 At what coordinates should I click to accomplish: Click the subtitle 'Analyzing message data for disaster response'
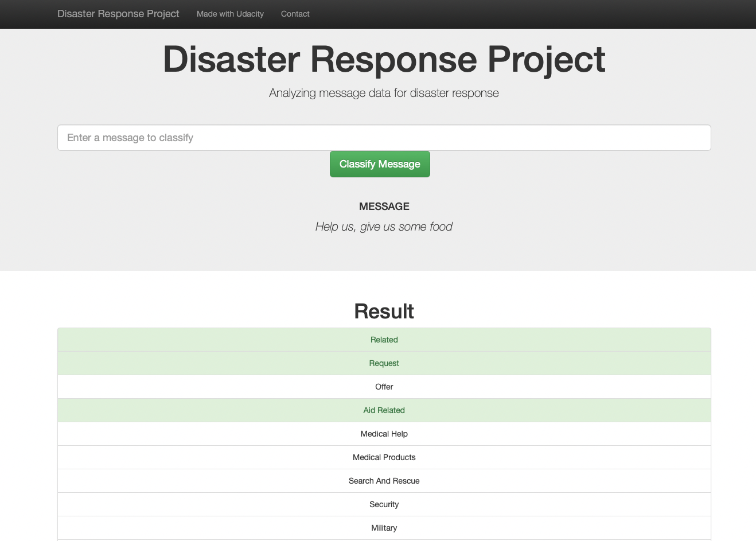[384, 93]
